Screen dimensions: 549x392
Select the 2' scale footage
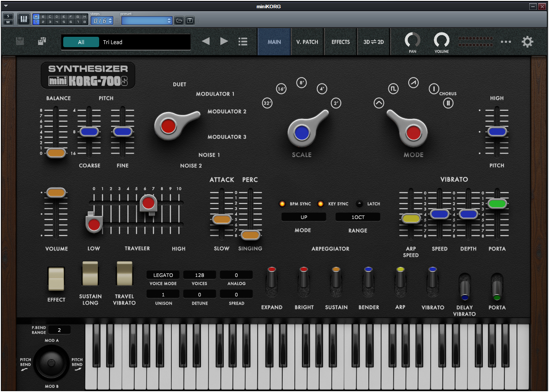click(x=336, y=103)
